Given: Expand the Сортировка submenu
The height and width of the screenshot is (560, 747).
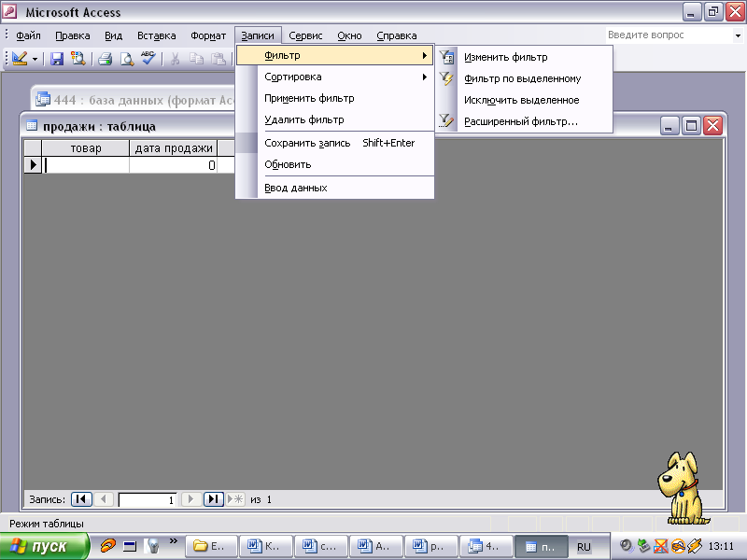Looking at the screenshot, I should (334, 77).
